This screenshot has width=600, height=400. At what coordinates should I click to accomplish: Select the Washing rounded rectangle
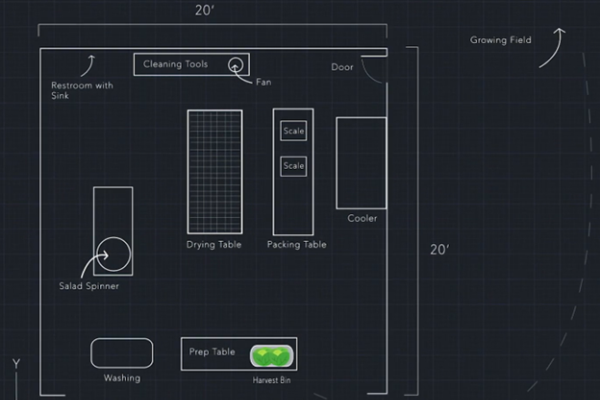coord(122,352)
